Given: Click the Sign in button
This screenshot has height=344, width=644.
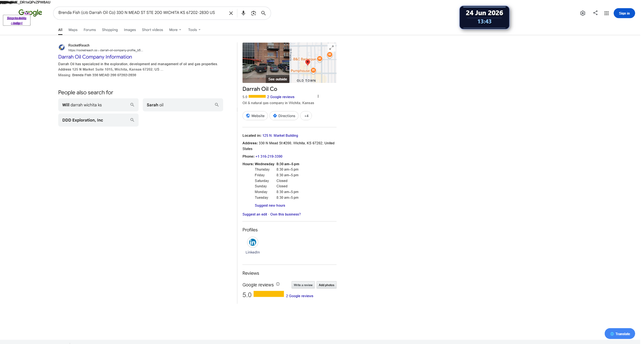Looking at the screenshot, I should pos(624,13).
